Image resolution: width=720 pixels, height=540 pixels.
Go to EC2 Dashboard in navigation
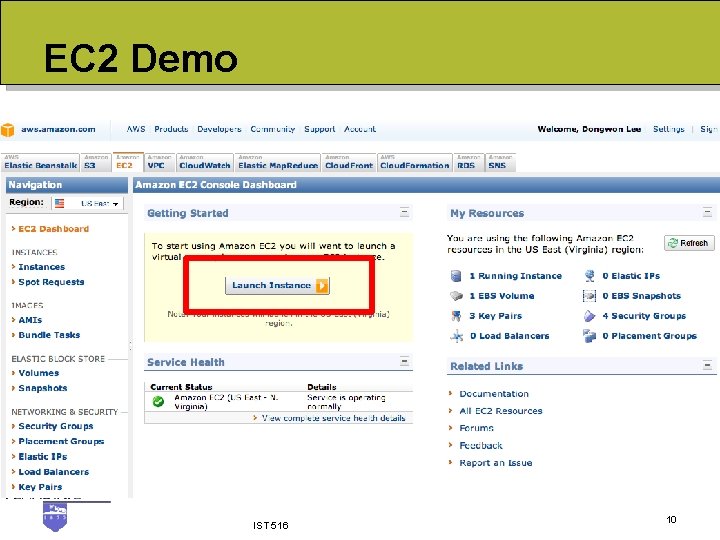coord(53,229)
